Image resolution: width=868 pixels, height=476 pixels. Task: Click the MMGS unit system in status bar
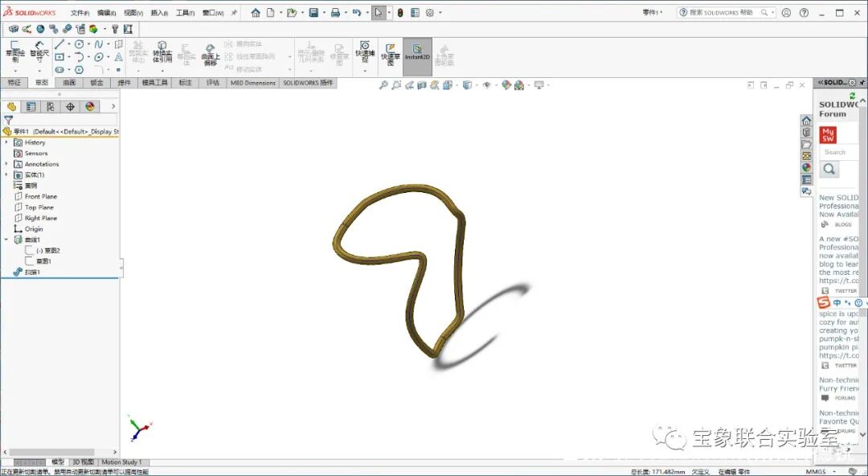coord(816,471)
